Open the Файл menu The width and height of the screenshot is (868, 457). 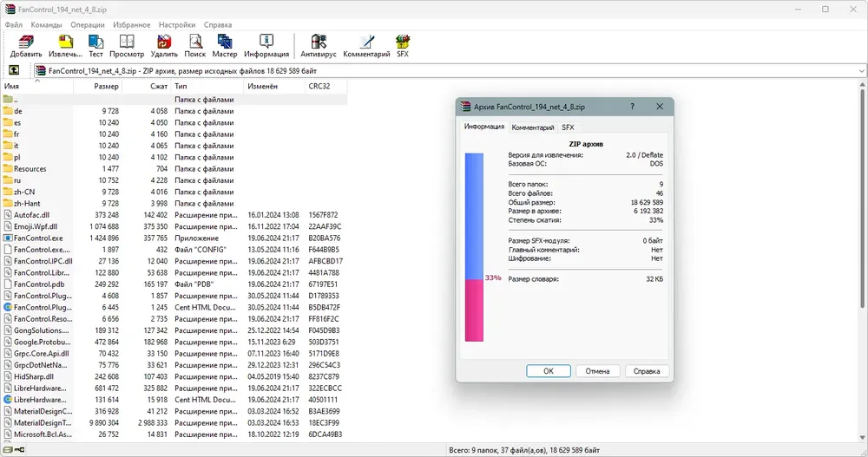point(14,25)
